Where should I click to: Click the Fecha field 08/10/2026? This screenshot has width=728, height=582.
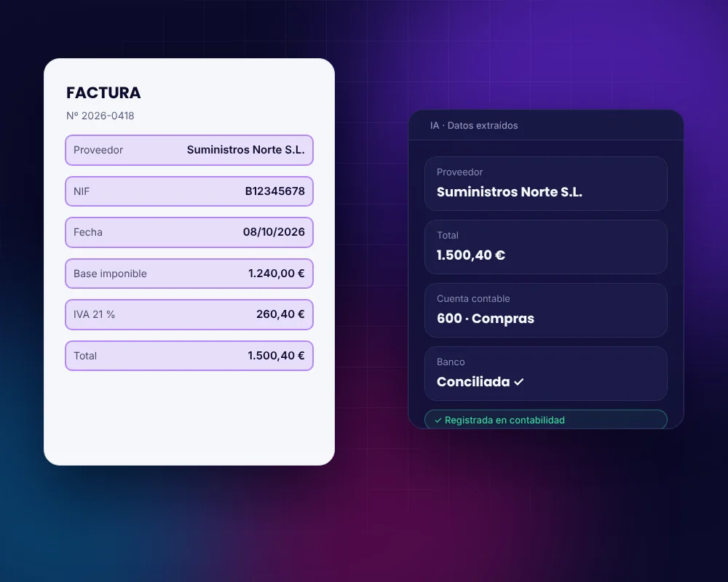(189, 232)
